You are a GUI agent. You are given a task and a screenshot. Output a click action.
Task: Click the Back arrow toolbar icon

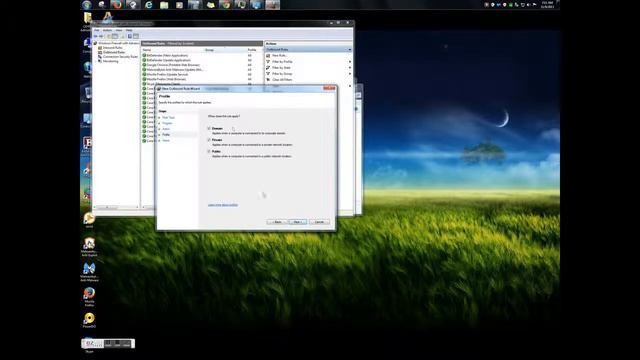coord(96,36)
